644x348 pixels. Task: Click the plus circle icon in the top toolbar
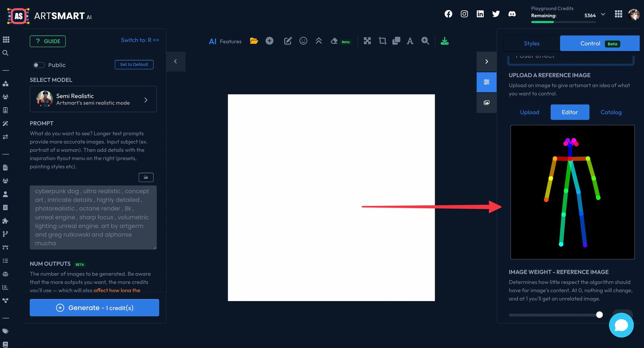pos(270,41)
